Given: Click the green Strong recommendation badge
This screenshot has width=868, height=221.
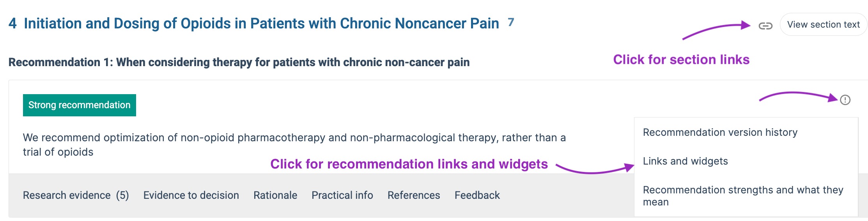Looking at the screenshot, I should pyautogui.click(x=80, y=105).
